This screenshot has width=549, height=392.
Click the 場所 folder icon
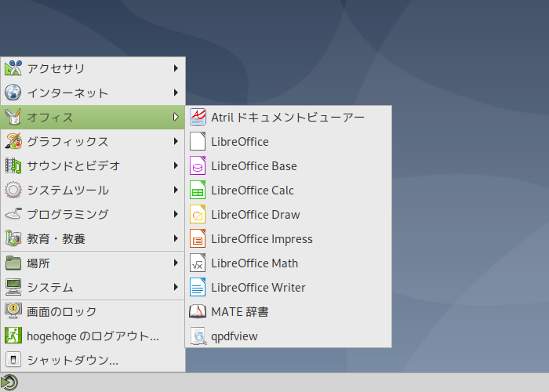pyautogui.click(x=13, y=263)
